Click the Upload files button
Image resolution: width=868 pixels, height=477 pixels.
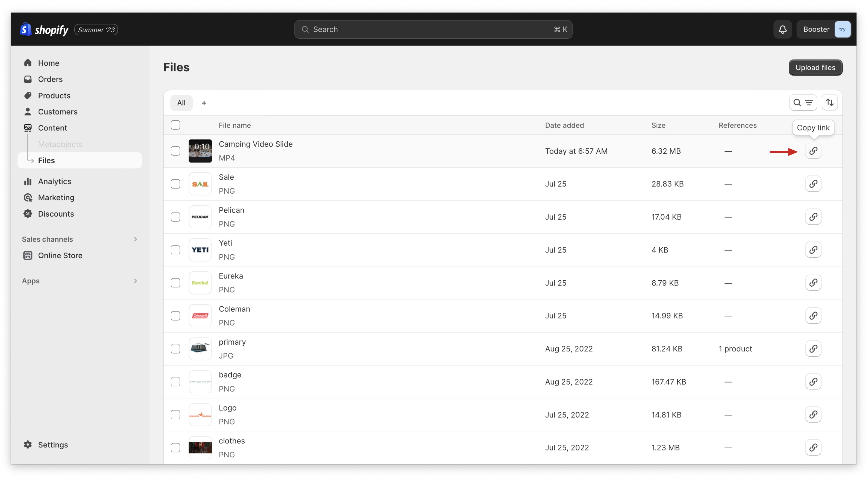(815, 68)
